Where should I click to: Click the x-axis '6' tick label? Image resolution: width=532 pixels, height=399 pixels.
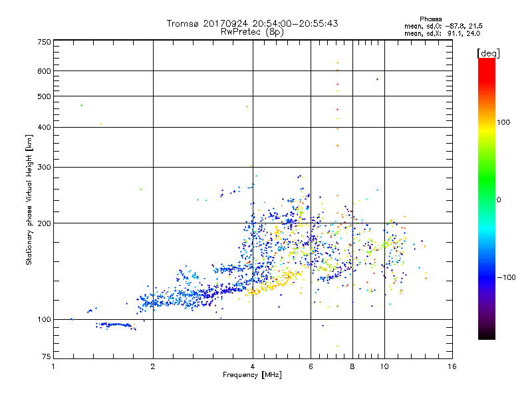[x=311, y=366]
